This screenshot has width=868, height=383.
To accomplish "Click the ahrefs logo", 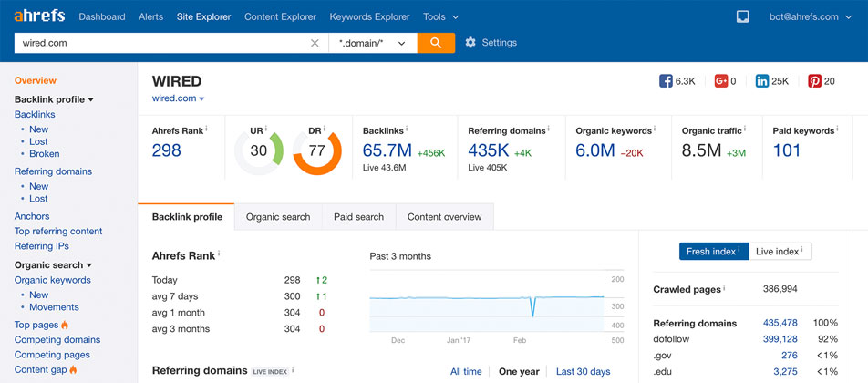I will pyautogui.click(x=39, y=16).
